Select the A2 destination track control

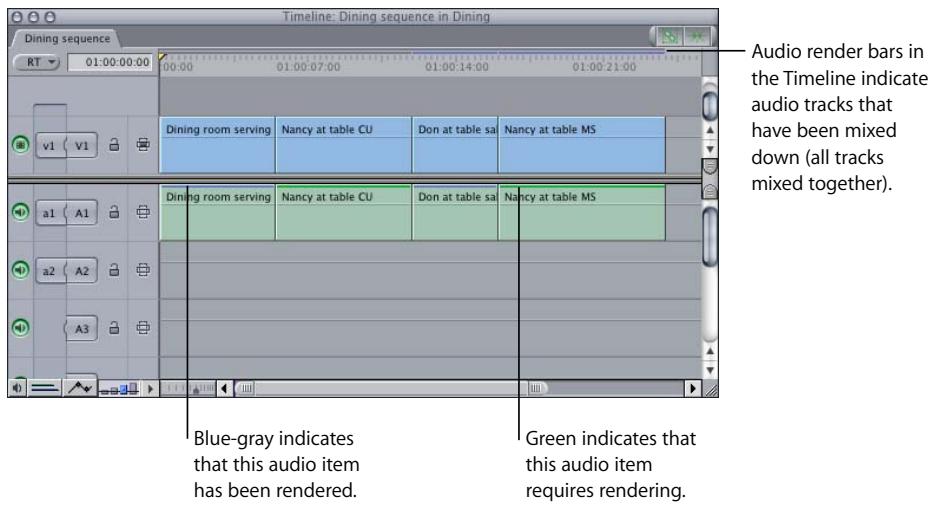coord(81,271)
